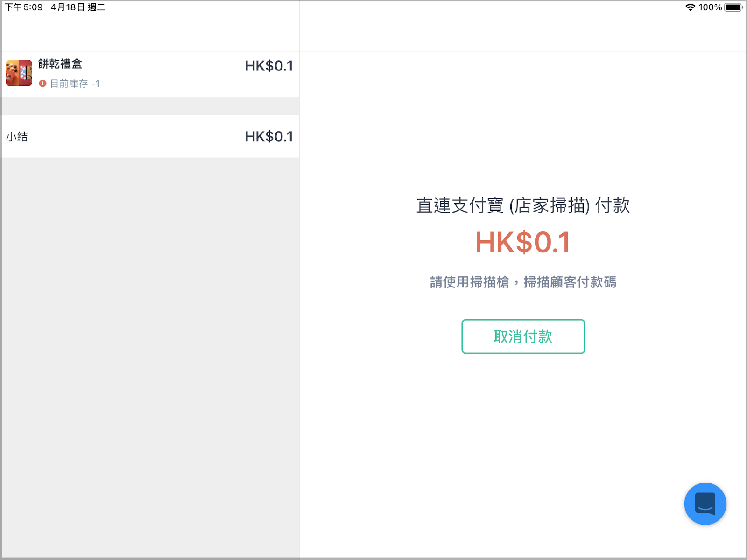Click the 直連支付寶 (店家掃描) 付款 heading
Screen dimensions: 747x560
click(523, 206)
